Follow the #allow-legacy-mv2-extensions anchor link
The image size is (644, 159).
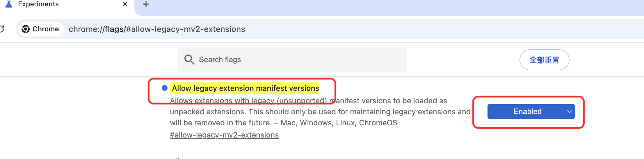coord(224,135)
